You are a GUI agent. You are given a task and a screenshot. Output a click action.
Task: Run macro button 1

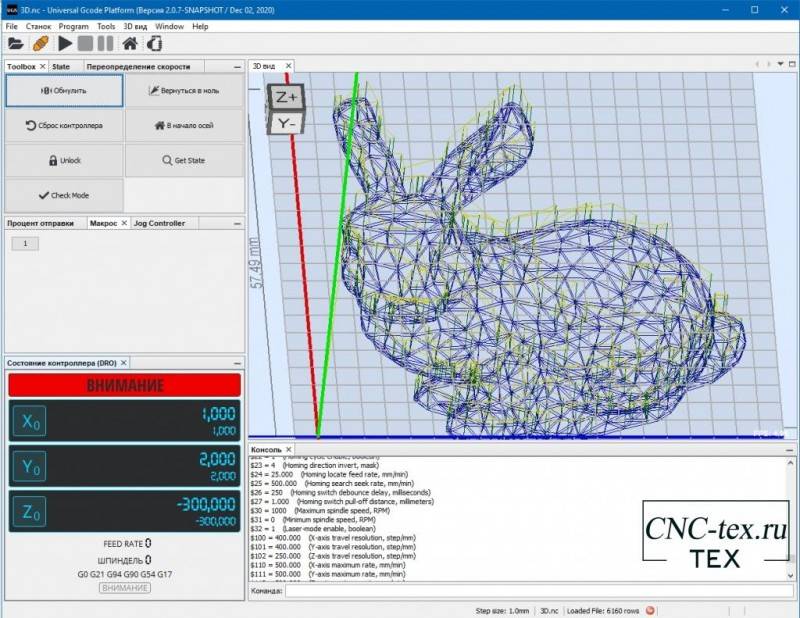click(x=25, y=243)
